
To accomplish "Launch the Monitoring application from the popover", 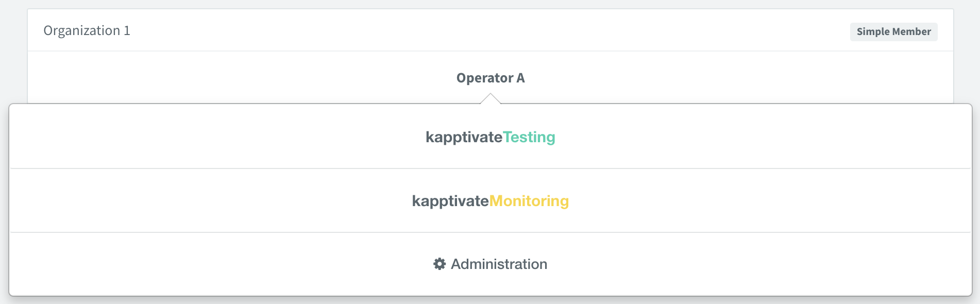I will 490,201.
